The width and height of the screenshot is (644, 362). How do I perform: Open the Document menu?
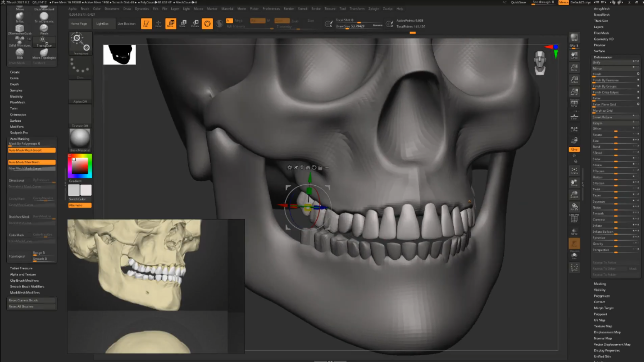point(111,9)
